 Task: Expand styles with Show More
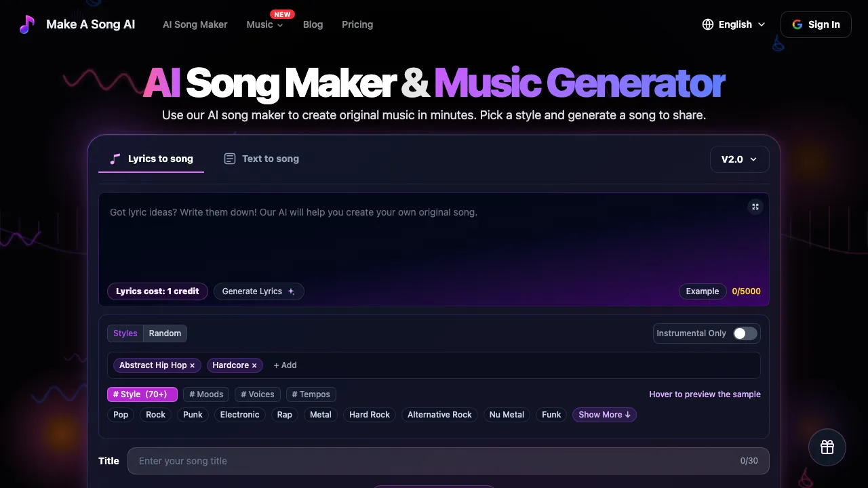(604, 415)
